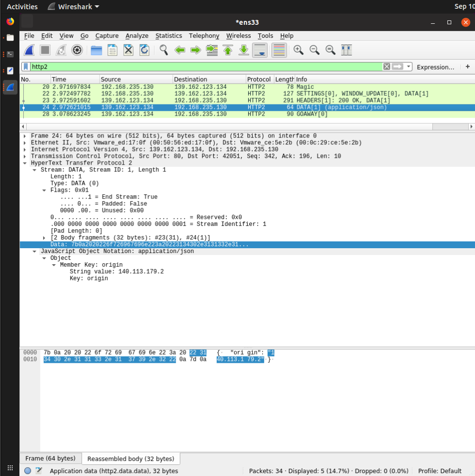Open the Capture menu
Screen dimensions: 475x476
[107, 36]
